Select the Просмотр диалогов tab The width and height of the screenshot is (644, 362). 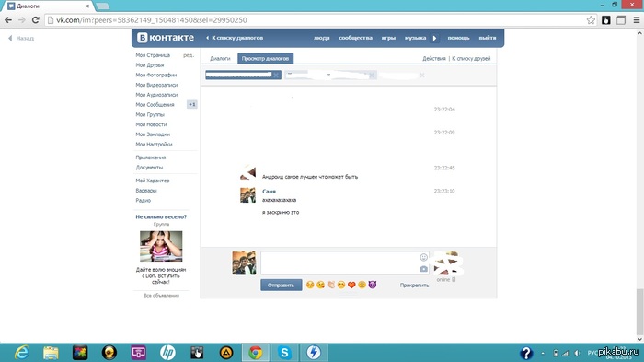coord(265,58)
